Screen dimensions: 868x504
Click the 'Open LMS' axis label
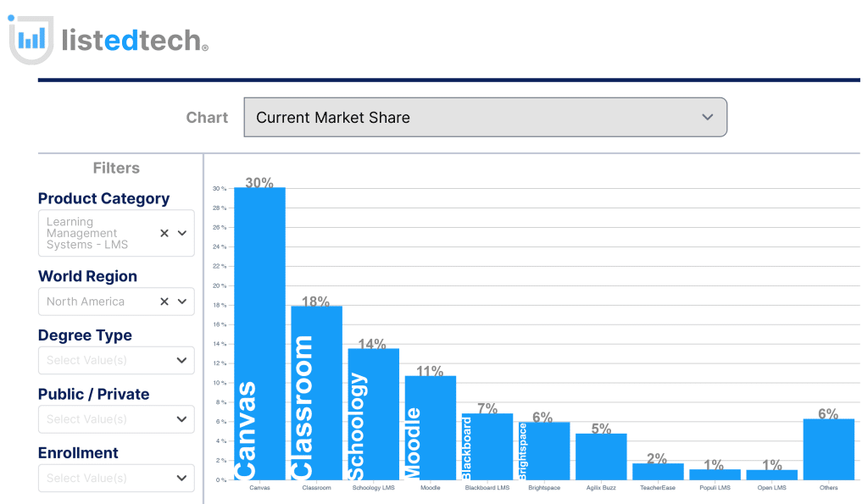click(771, 487)
